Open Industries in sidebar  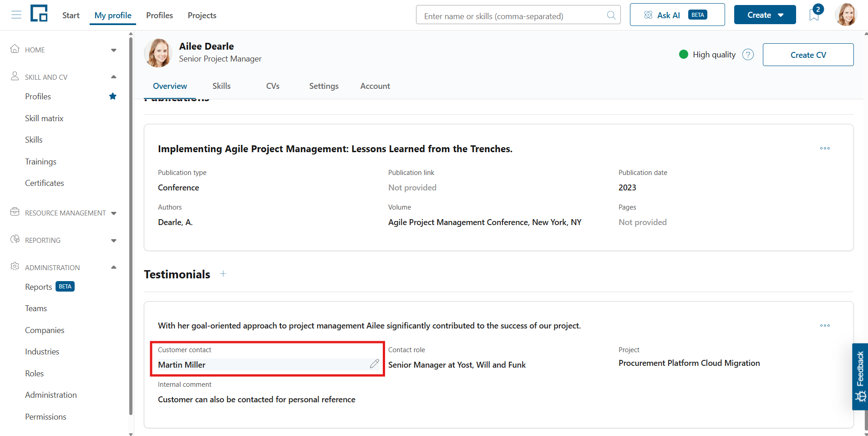pos(42,352)
